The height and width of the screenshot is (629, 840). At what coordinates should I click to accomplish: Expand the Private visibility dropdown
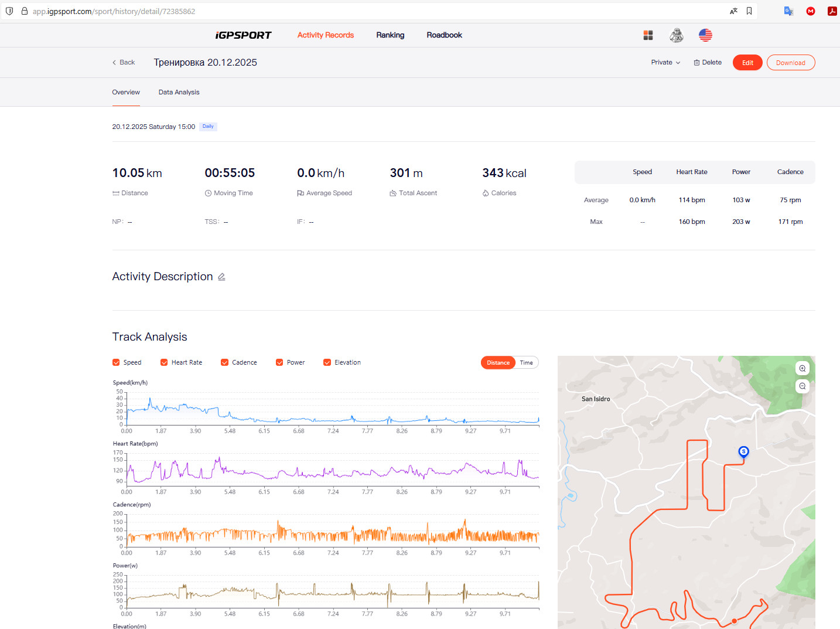click(x=665, y=63)
